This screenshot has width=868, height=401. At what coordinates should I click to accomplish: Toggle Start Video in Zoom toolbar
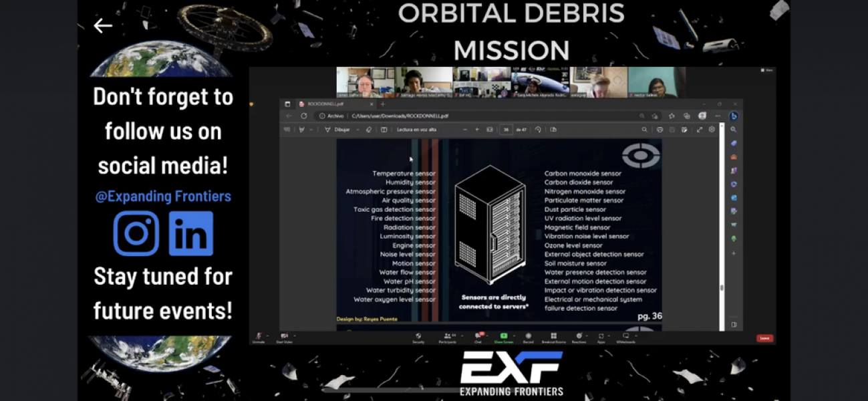point(284,336)
